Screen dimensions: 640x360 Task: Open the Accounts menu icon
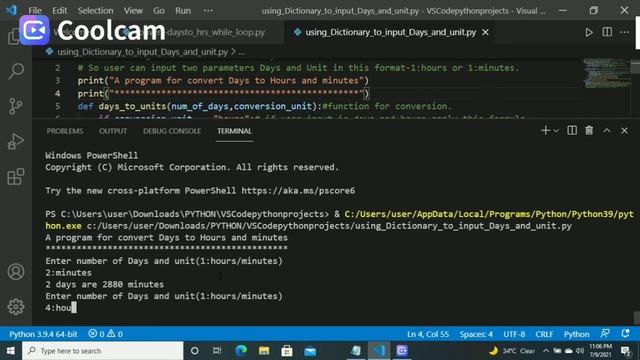point(16,271)
